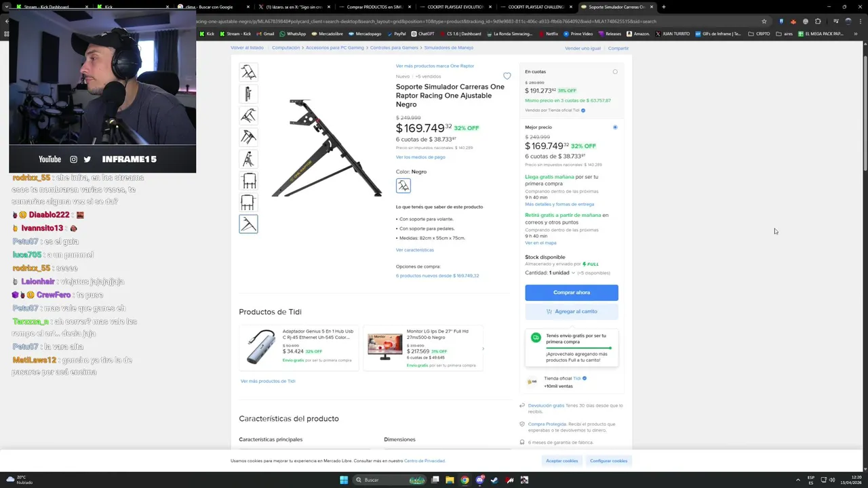The width and height of the screenshot is (868, 488).
Task: Click the Configurar cookies button
Action: [608, 461]
